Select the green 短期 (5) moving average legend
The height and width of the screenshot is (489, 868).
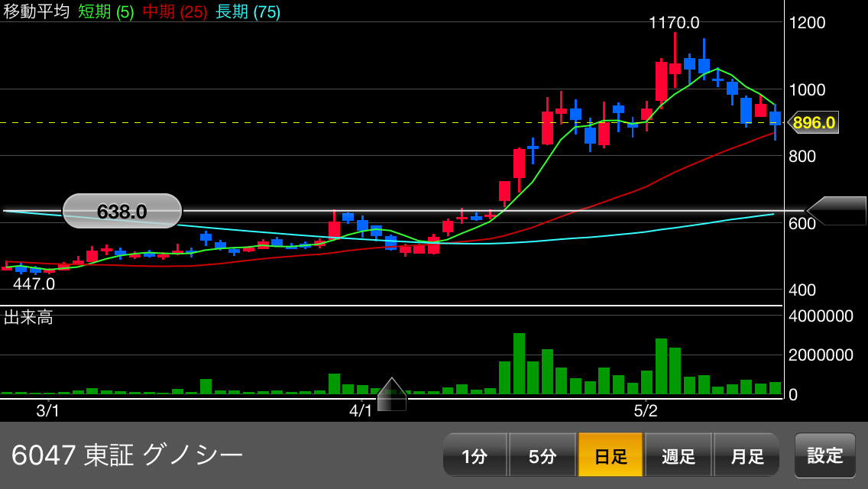click(105, 12)
